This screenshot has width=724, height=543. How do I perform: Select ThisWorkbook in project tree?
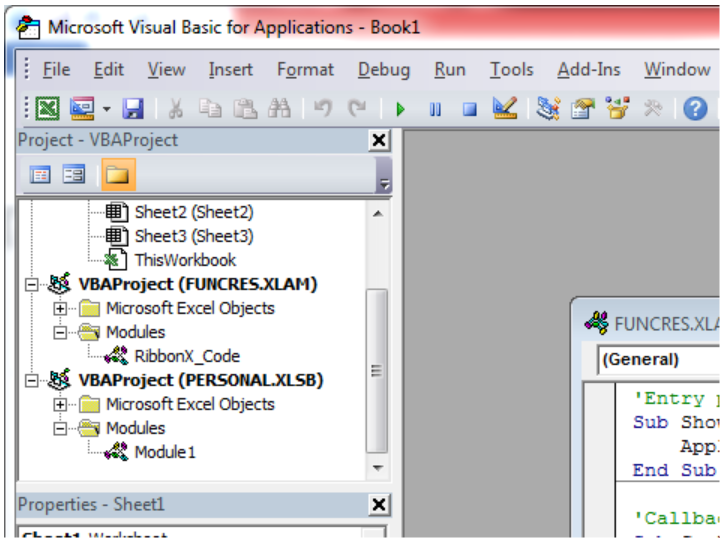(x=185, y=260)
